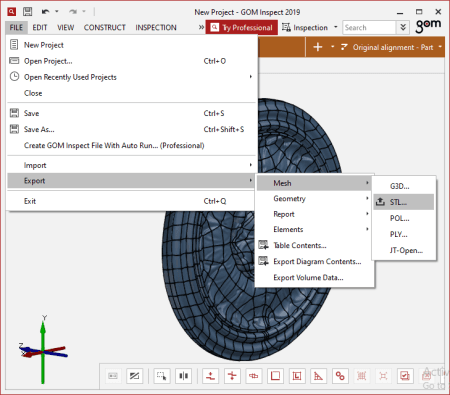Image resolution: width=450 pixels, height=395 pixels.
Task: Open the EDIT menu
Action: click(x=40, y=28)
